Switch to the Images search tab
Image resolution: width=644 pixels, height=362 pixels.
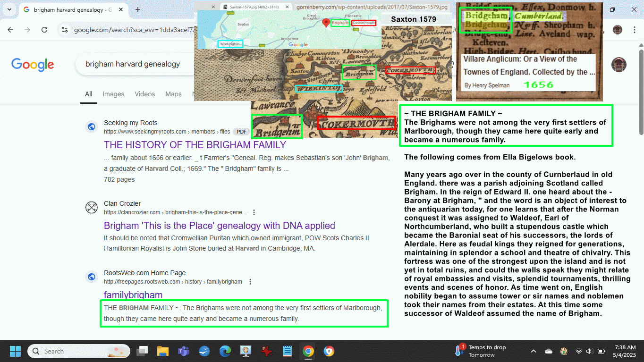point(113,94)
